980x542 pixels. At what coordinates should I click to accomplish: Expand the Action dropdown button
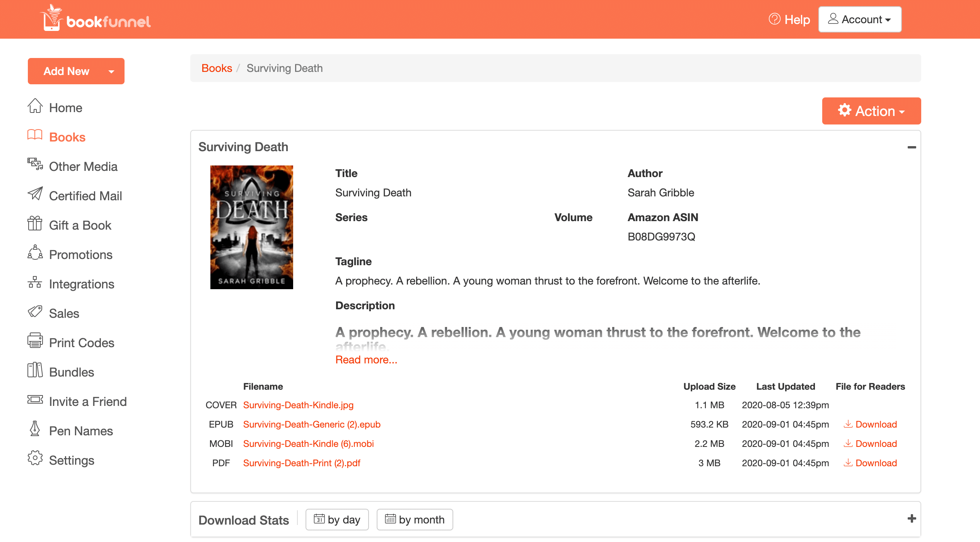pos(871,111)
